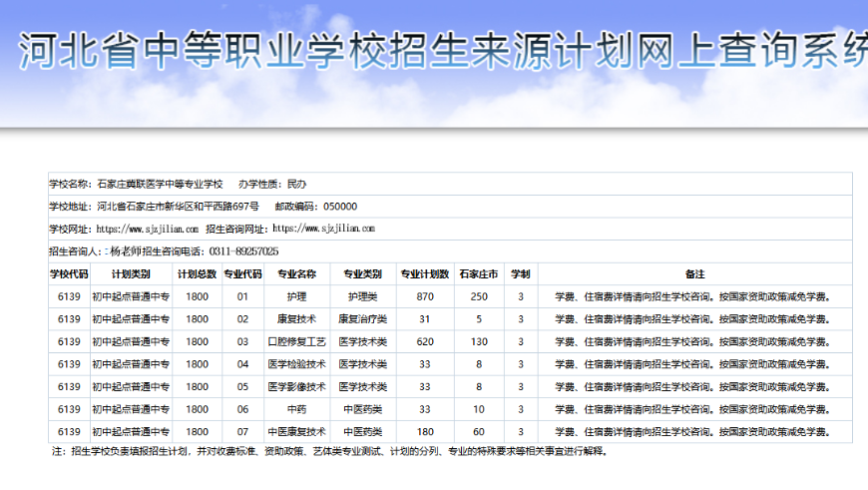Click plan count 33 in the 医学检验技术 row
The height and width of the screenshot is (490, 868).
[x=425, y=364]
